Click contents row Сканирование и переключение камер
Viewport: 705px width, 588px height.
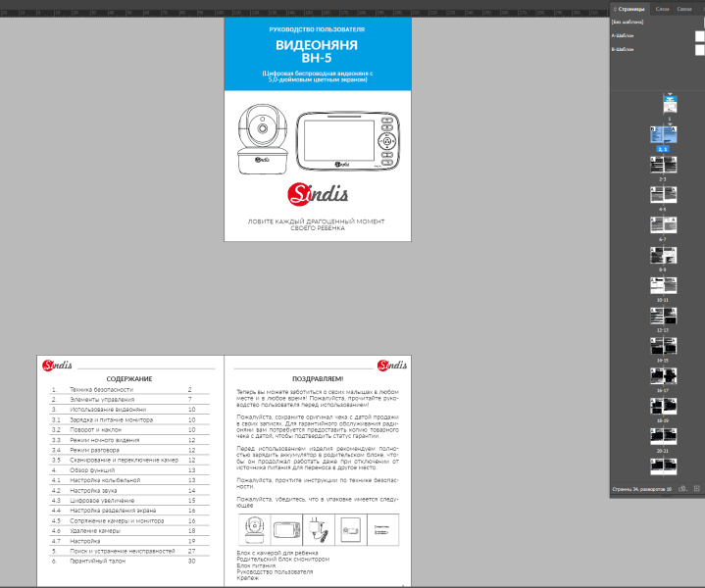coord(129,461)
